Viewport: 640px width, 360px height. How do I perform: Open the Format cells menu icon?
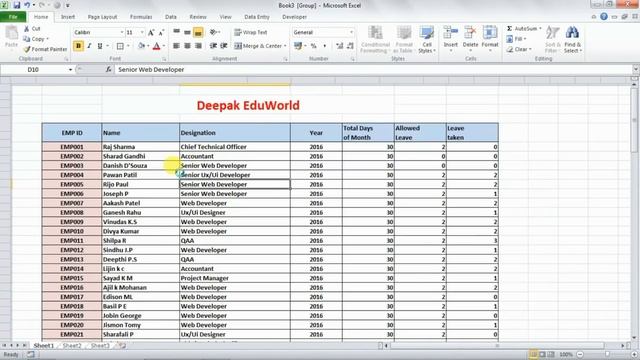point(490,33)
